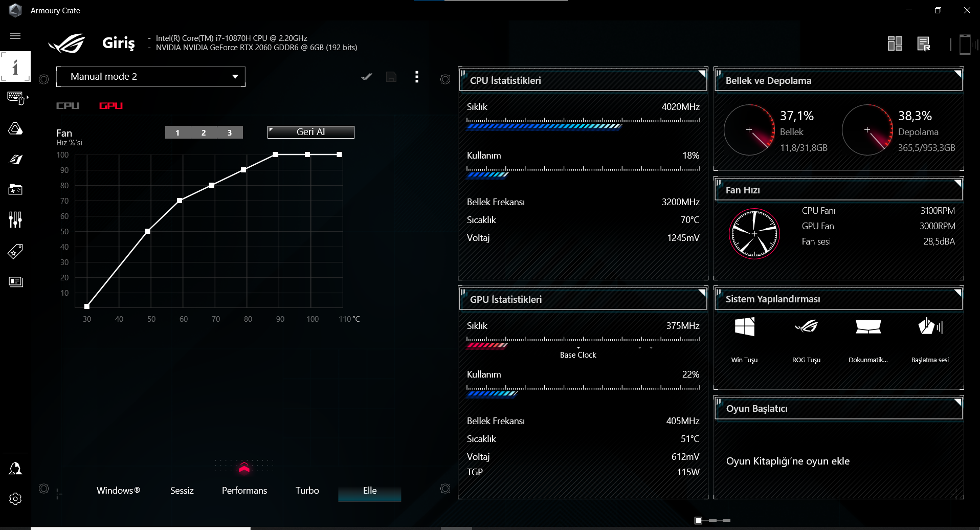Expand the GPU İstatistikleri panel corner
The height and width of the screenshot is (530, 980).
tap(702, 293)
